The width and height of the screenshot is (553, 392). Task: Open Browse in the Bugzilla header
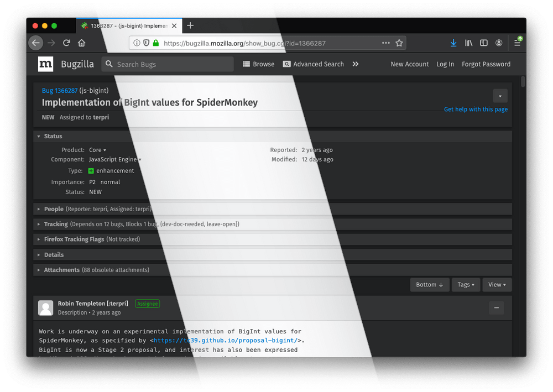click(x=259, y=64)
